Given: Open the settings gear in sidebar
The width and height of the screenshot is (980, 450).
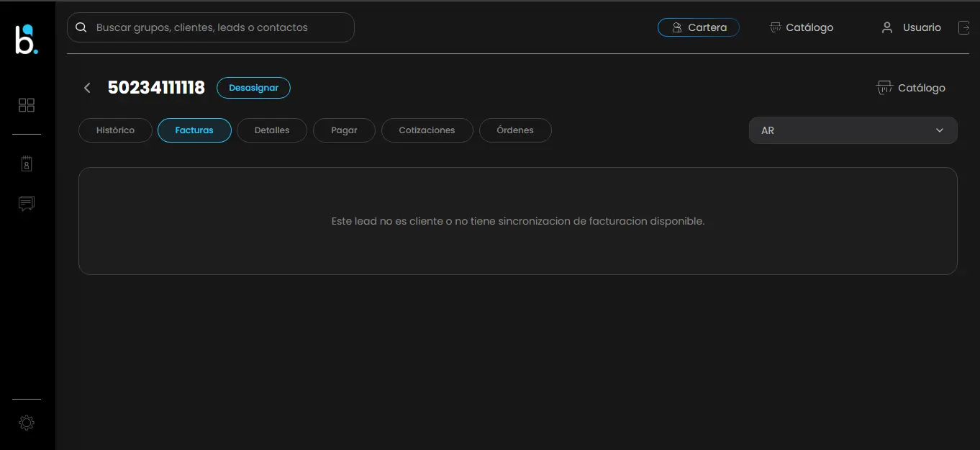Looking at the screenshot, I should 27,423.
